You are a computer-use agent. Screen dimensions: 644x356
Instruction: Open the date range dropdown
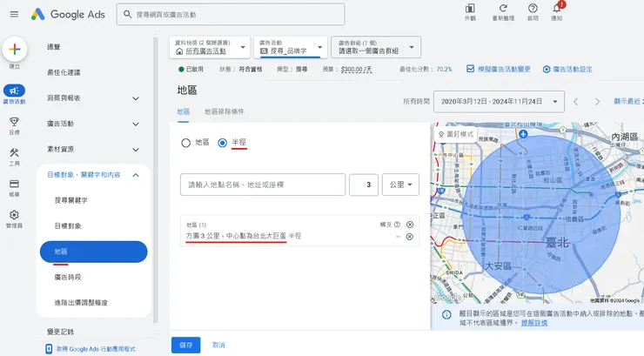[499, 102]
